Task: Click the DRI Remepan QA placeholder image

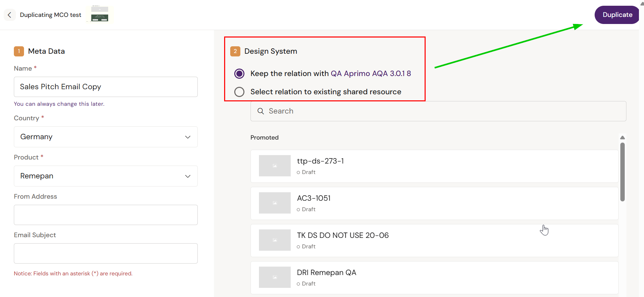Action: [x=275, y=277]
